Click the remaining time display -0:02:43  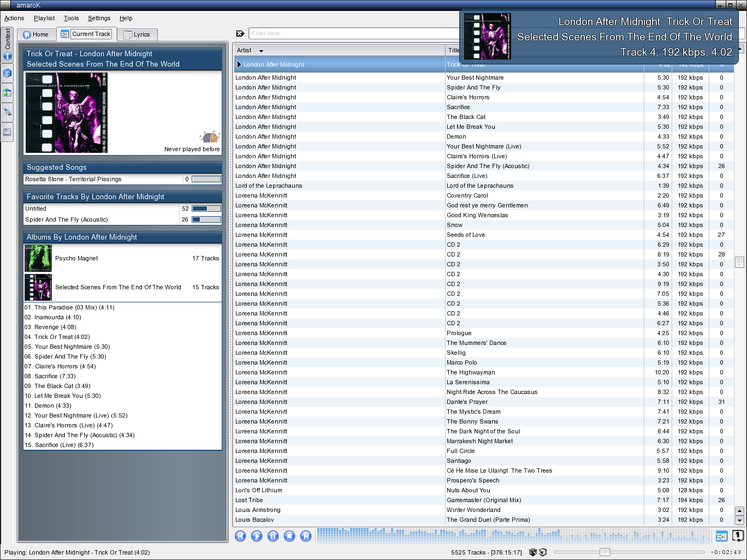point(726,552)
